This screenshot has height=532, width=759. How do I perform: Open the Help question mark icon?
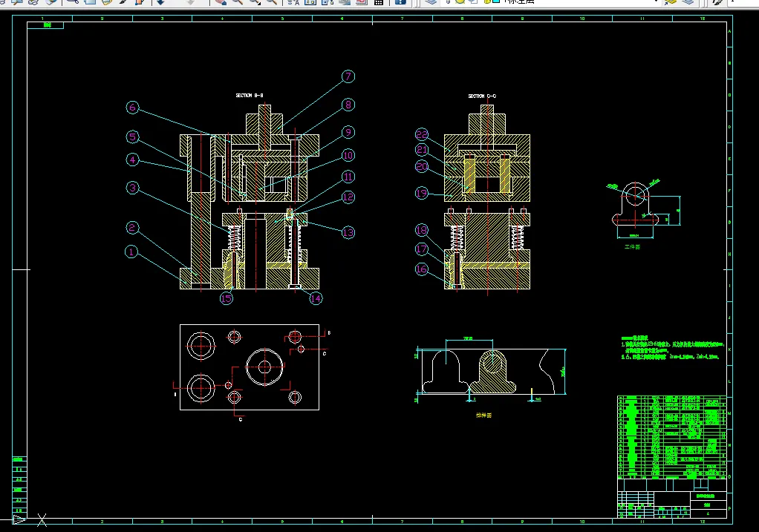400,2
